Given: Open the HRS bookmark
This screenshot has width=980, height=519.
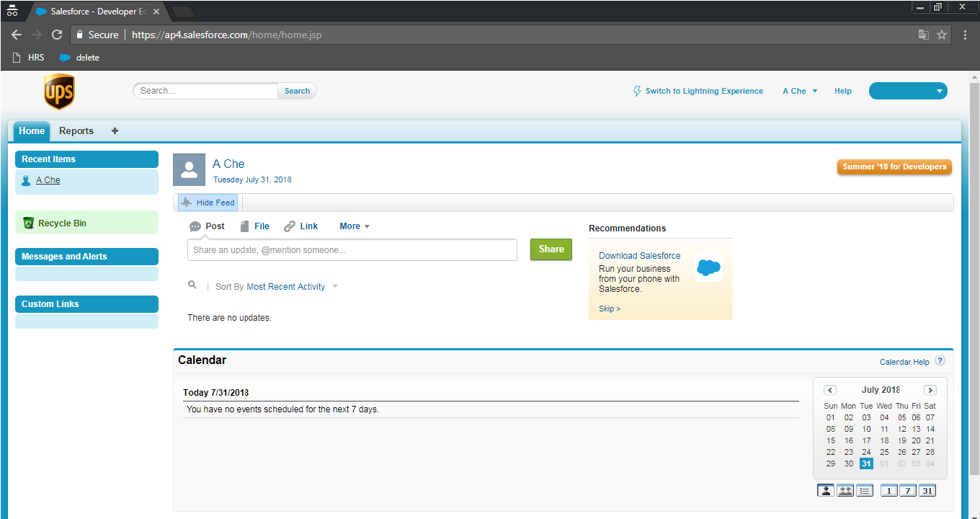Looking at the screenshot, I should pos(29,58).
